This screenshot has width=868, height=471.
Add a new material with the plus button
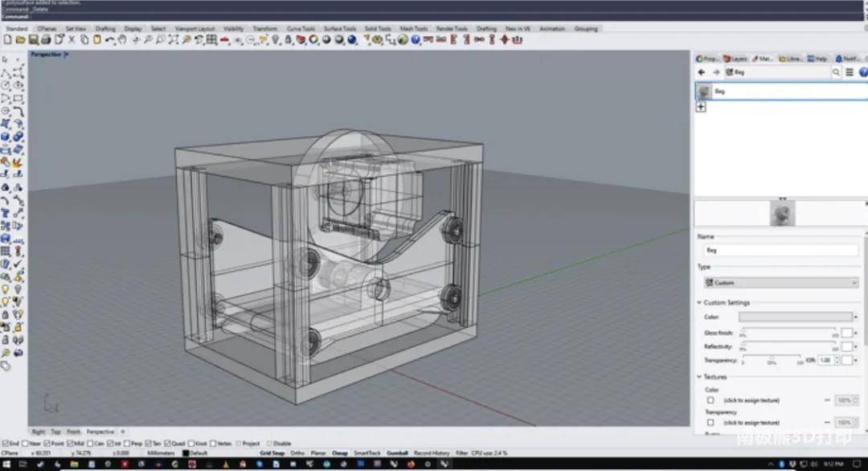(x=701, y=107)
